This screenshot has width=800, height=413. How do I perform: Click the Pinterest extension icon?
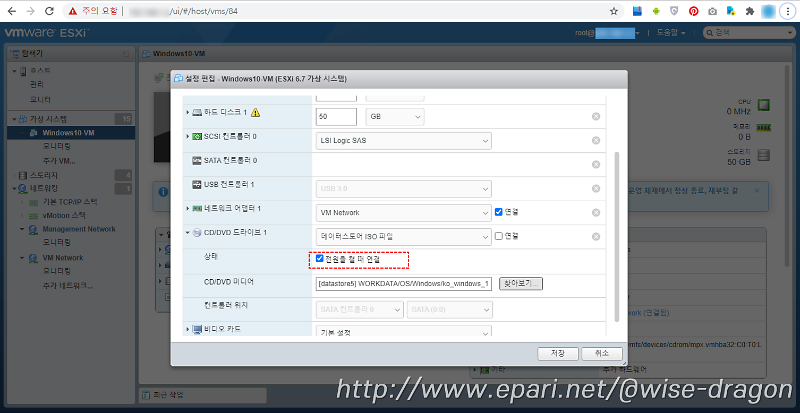click(693, 11)
